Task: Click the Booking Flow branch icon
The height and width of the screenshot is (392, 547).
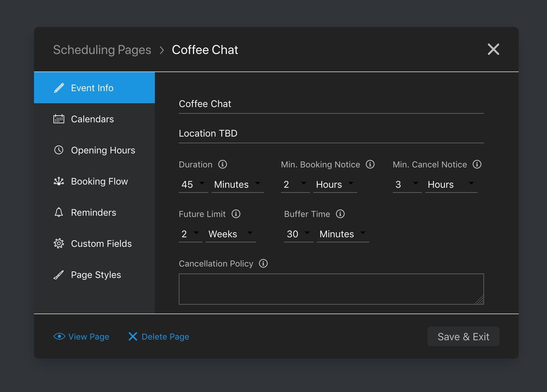Action: point(59,181)
